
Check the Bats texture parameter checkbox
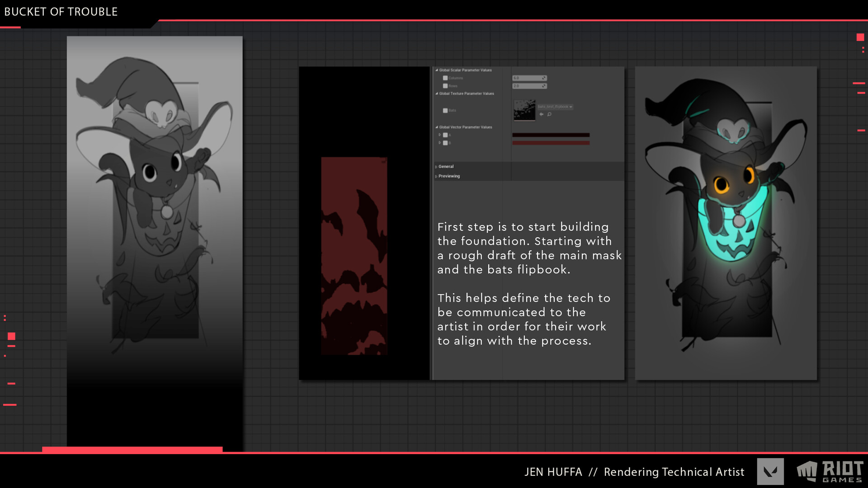[x=445, y=111]
